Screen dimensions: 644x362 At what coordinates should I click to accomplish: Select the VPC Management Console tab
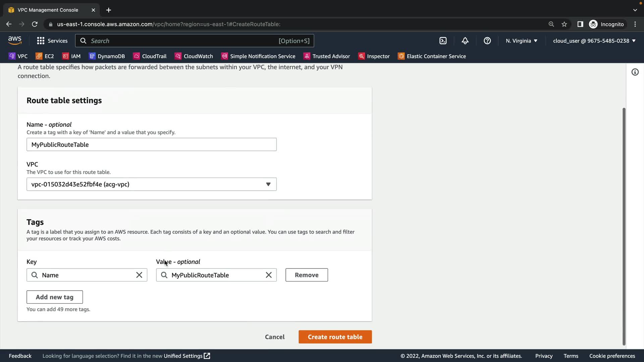tap(48, 10)
